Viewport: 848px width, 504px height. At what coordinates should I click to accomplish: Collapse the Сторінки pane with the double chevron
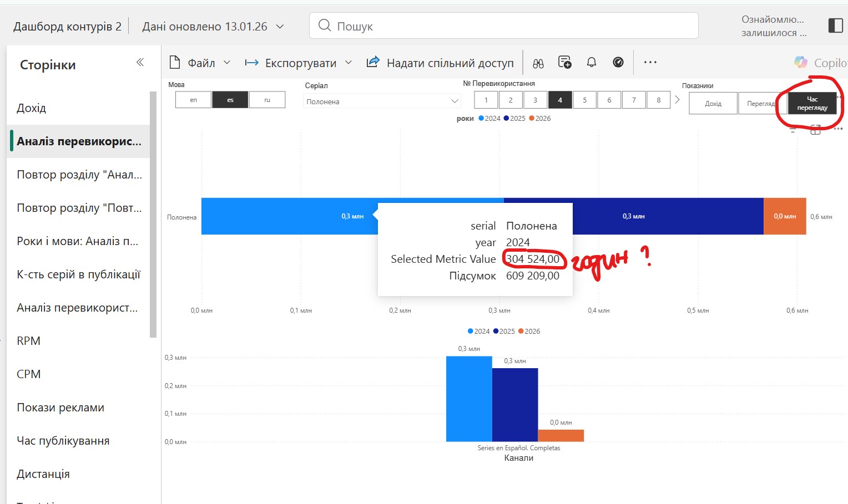coord(140,62)
